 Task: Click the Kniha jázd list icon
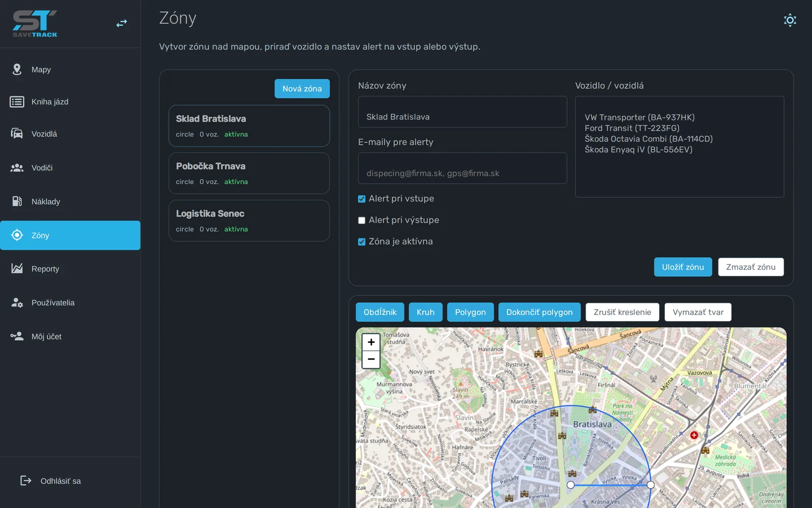17,102
